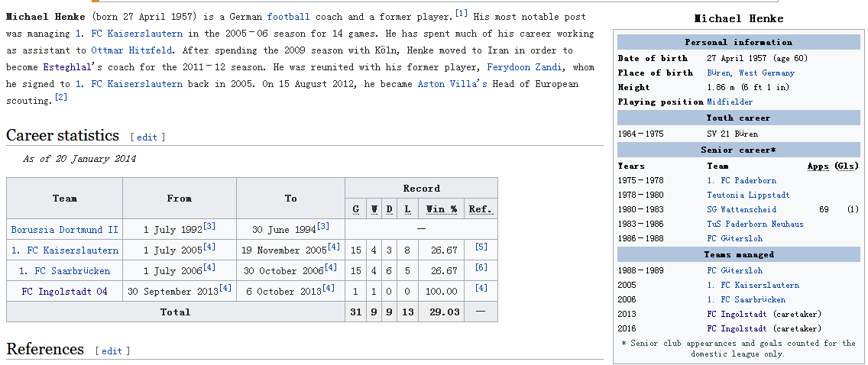Image resolution: width=868 pixels, height=365 pixels.
Task: Open FC Ingolstadt 04 table link
Action: (x=65, y=291)
